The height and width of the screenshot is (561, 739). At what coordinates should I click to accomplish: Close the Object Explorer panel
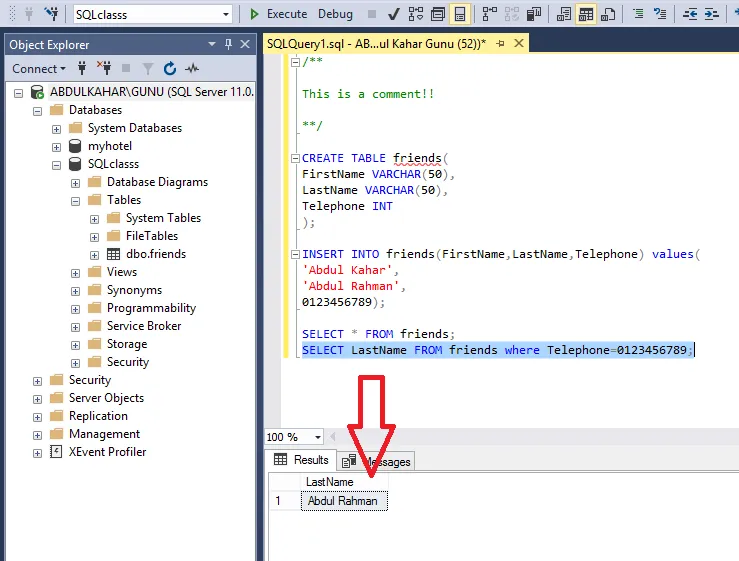pos(245,44)
